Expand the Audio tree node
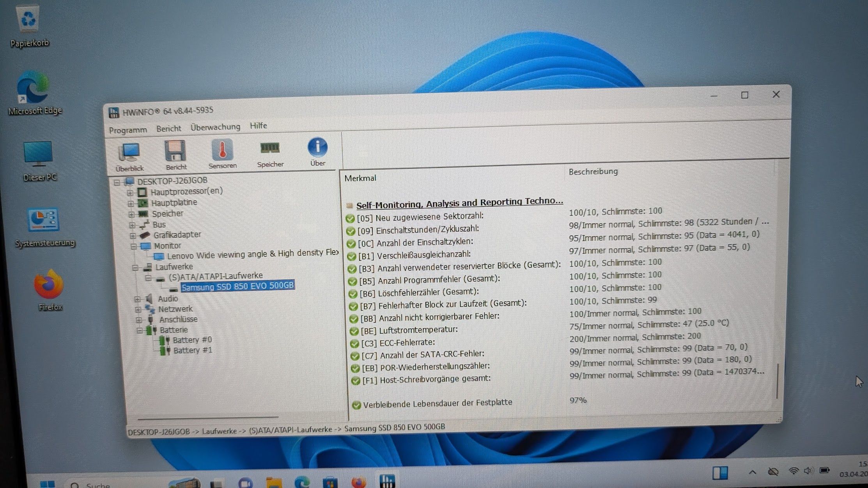This screenshot has width=868, height=488. [x=137, y=299]
